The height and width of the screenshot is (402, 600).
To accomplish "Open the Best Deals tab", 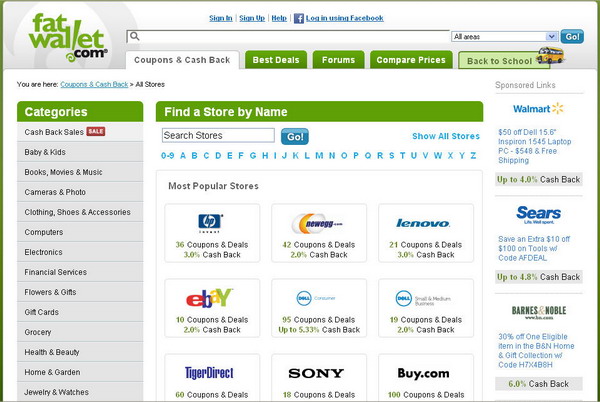I will (x=276, y=60).
